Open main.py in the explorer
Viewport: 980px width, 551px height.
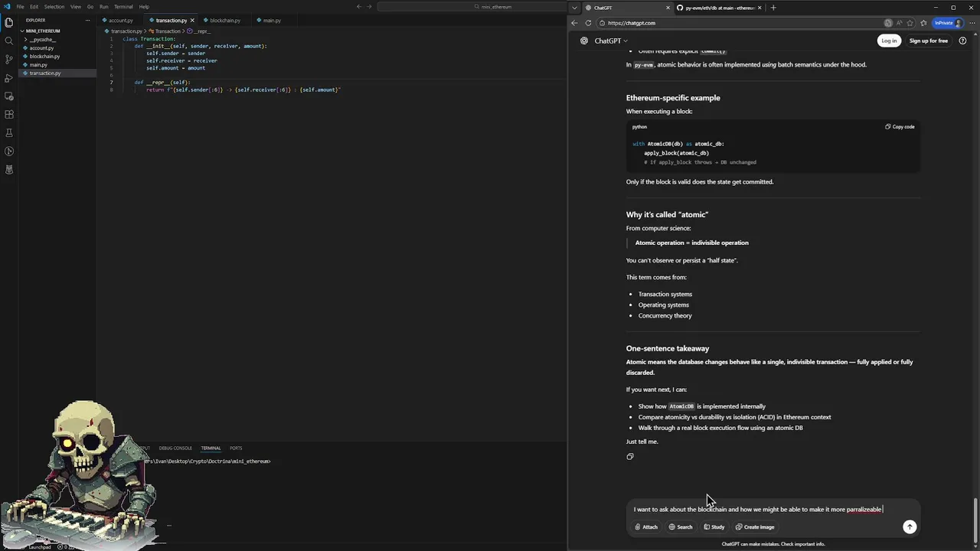pyautogui.click(x=38, y=65)
